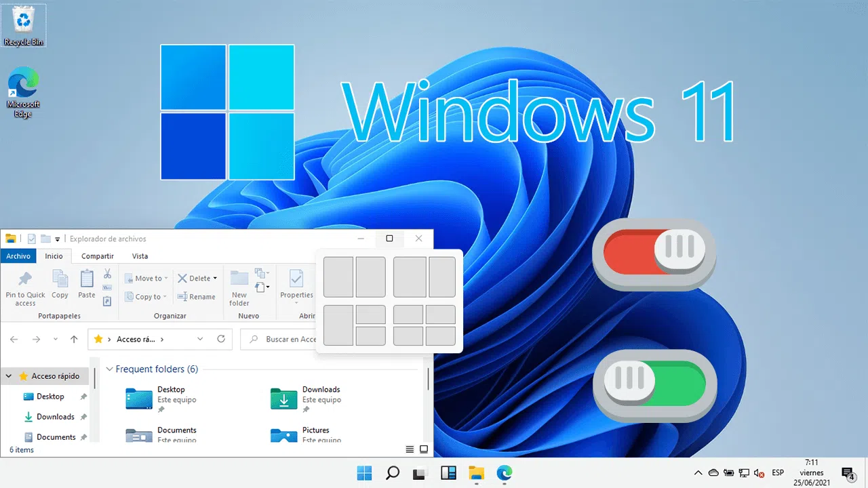Go back with the left arrow button
The image size is (868, 488).
point(14,339)
